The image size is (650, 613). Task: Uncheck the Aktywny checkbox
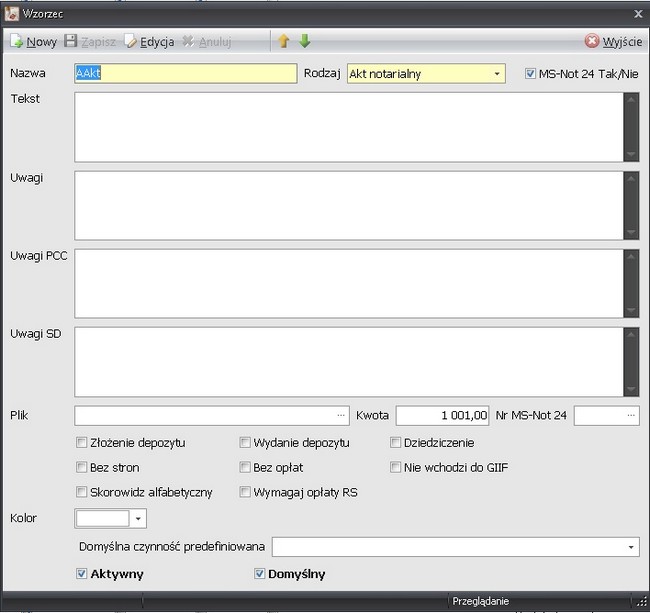click(82, 574)
